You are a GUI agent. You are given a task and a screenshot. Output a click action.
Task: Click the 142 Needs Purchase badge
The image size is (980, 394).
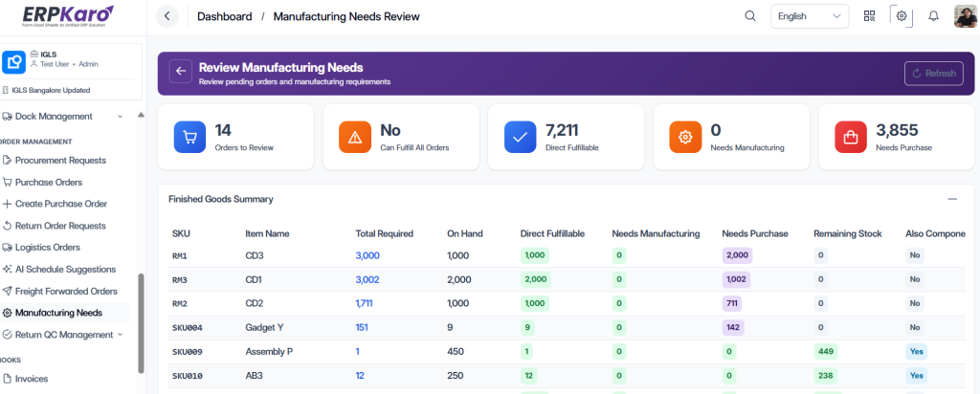point(732,327)
